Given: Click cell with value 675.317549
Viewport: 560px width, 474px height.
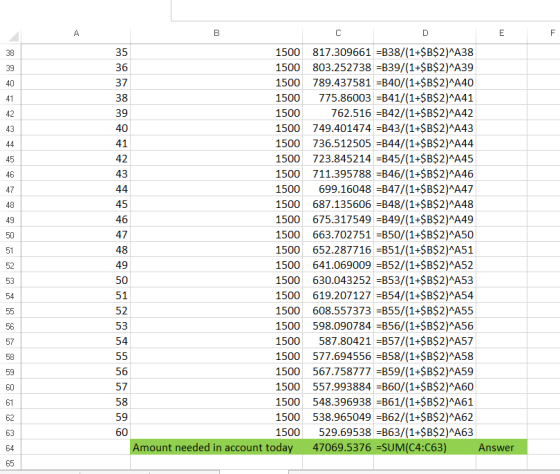Looking at the screenshot, I should [x=338, y=219].
